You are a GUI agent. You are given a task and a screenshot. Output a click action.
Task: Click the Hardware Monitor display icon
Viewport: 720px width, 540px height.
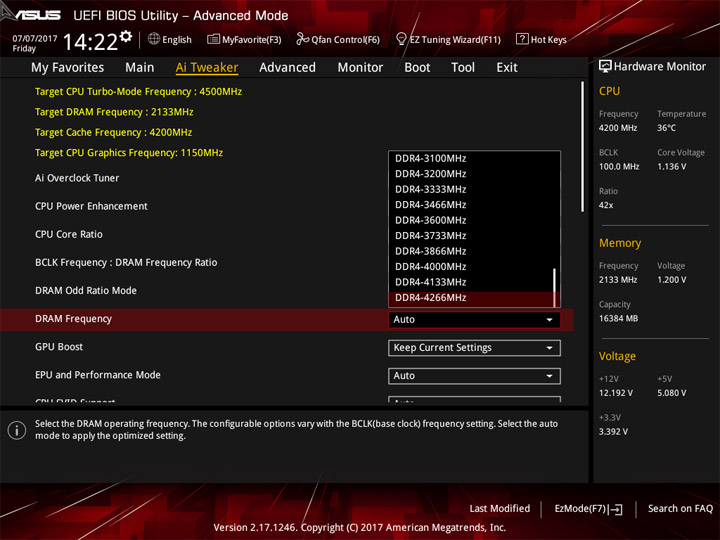605,67
